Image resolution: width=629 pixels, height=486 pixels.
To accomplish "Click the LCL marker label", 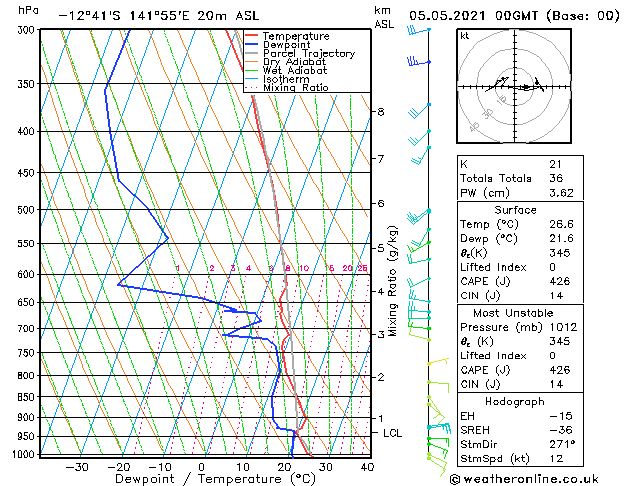I will click(x=392, y=433).
